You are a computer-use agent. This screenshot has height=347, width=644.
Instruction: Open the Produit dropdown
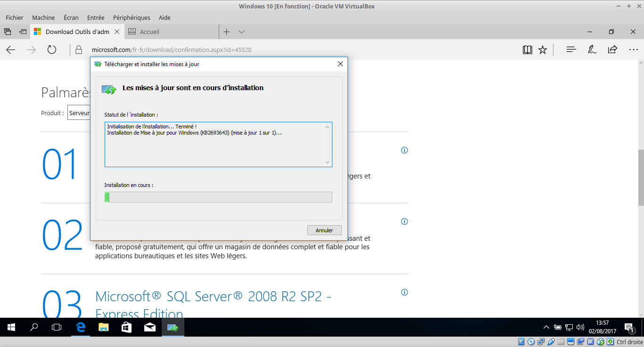79,113
